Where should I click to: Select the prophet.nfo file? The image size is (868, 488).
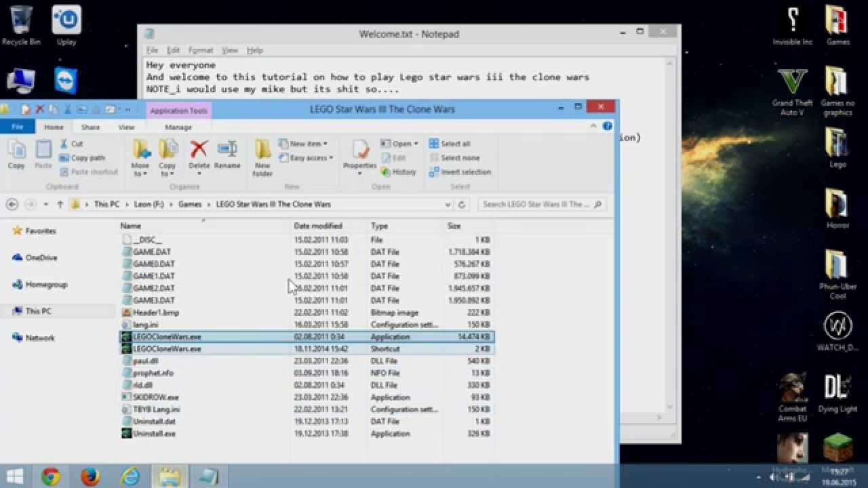click(153, 373)
